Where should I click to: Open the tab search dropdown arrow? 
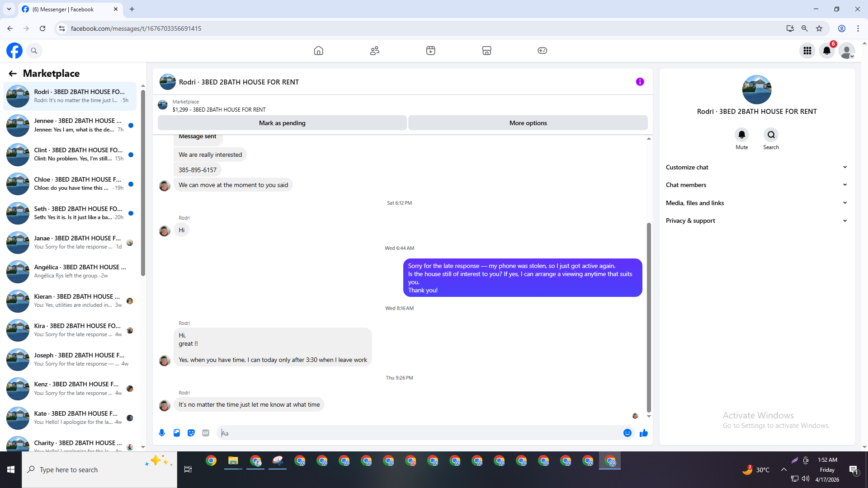click(9, 9)
